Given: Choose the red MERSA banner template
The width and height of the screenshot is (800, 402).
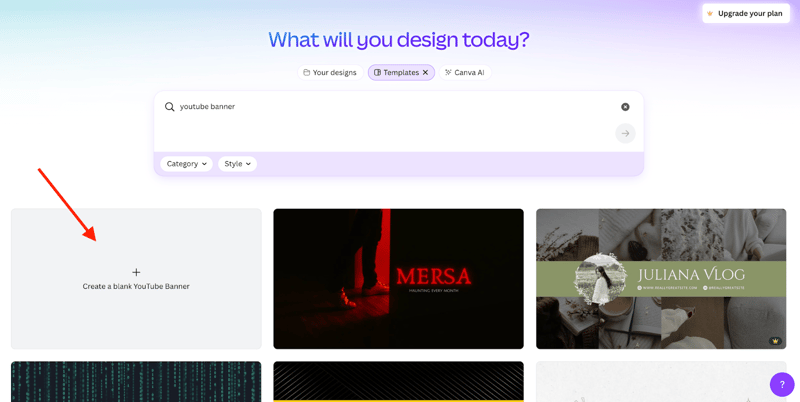Looking at the screenshot, I should 398,278.
